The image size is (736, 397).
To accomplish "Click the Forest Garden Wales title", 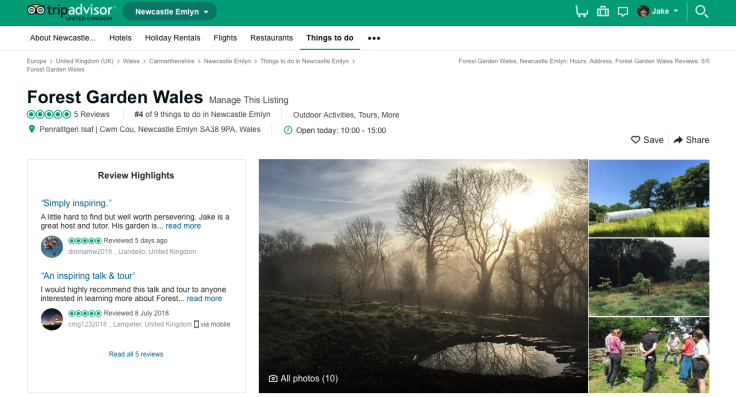I will tap(115, 97).
